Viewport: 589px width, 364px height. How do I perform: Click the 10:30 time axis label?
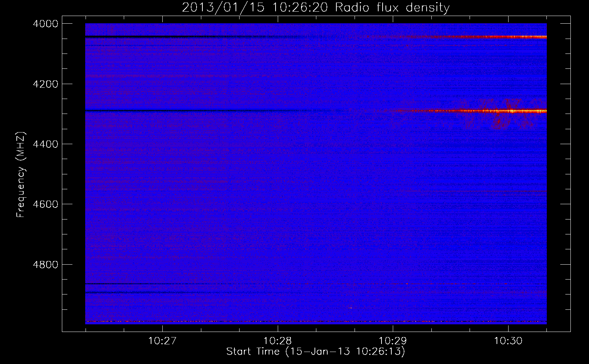pyautogui.click(x=508, y=341)
